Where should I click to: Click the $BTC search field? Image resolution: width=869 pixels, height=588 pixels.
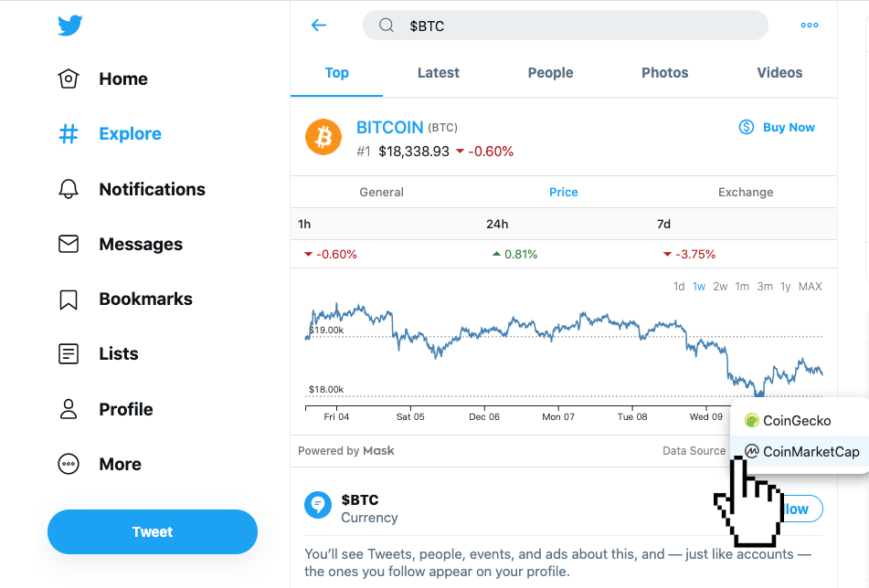(x=566, y=26)
